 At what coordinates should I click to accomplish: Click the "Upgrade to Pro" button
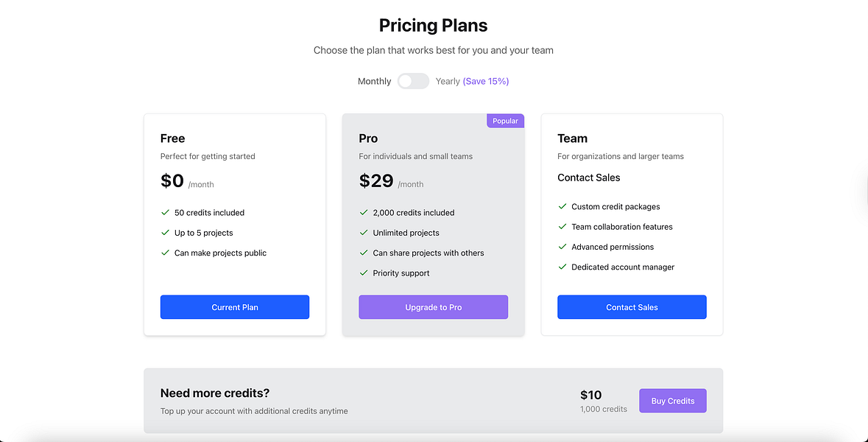click(433, 306)
